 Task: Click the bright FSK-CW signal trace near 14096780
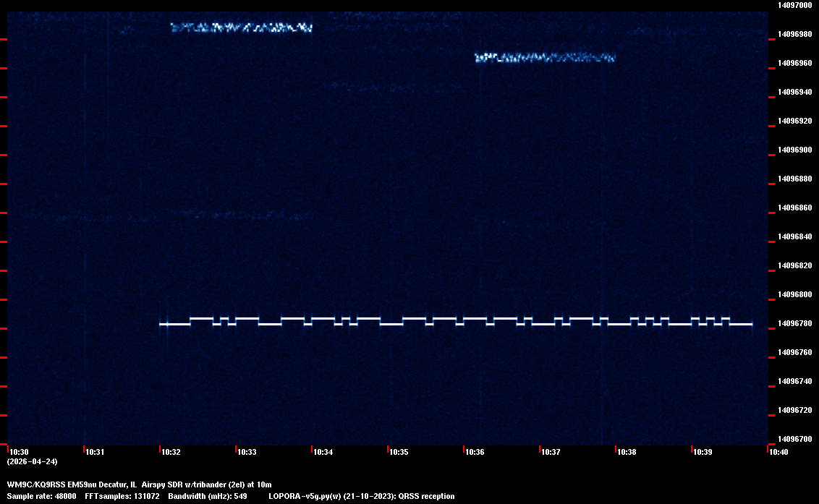coord(456,322)
